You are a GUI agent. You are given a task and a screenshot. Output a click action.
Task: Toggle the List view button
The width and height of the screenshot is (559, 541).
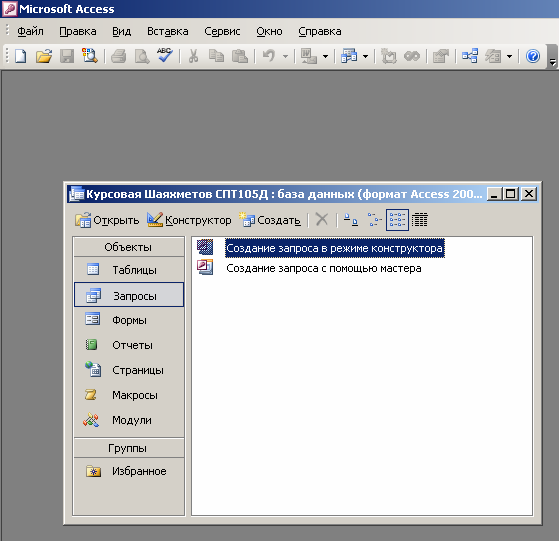(x=397, y=220)
